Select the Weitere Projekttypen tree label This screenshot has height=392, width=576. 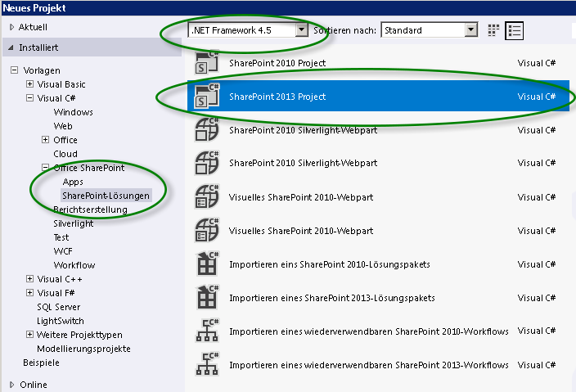79,335
